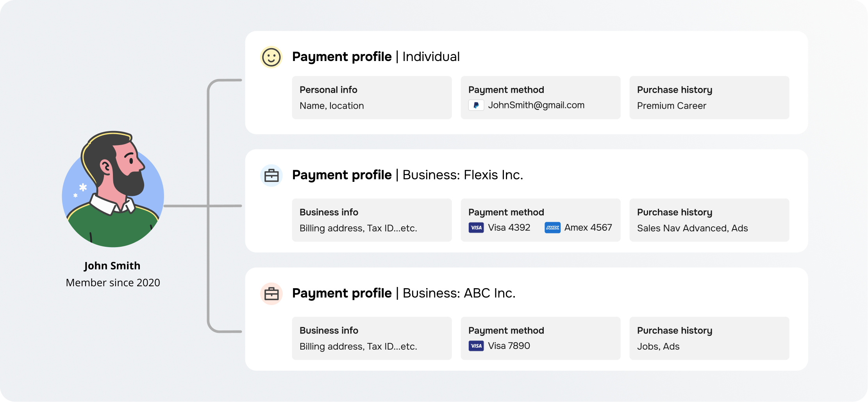Open the Individual profile Payment method card
Image resolution: width=868 pixels, height=402 pixels.
click(541, 98)
